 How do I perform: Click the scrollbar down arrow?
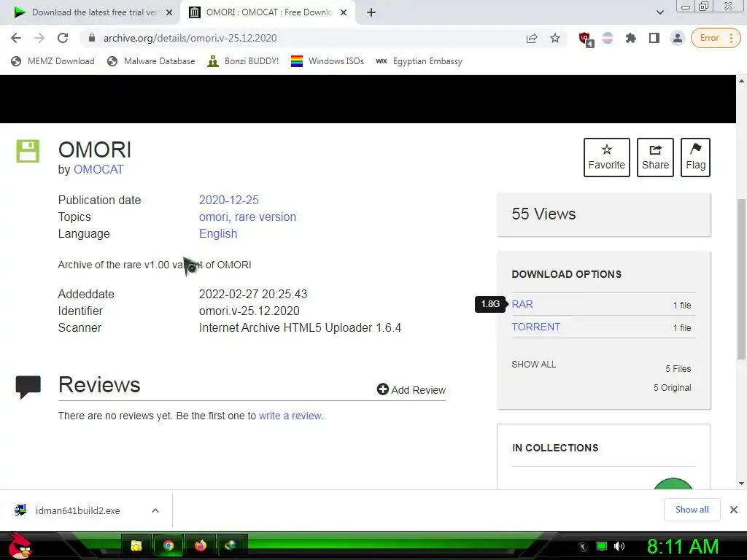[741, 483]
